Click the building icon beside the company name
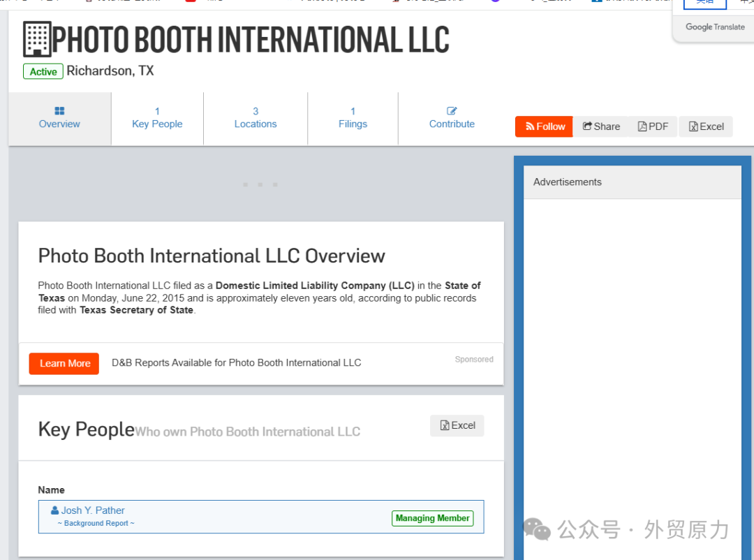This screenshot has height=560, width=754. pos(37,39)
